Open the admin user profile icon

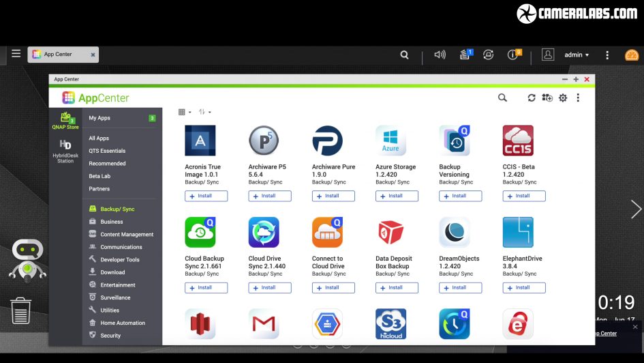coord(547,55)
